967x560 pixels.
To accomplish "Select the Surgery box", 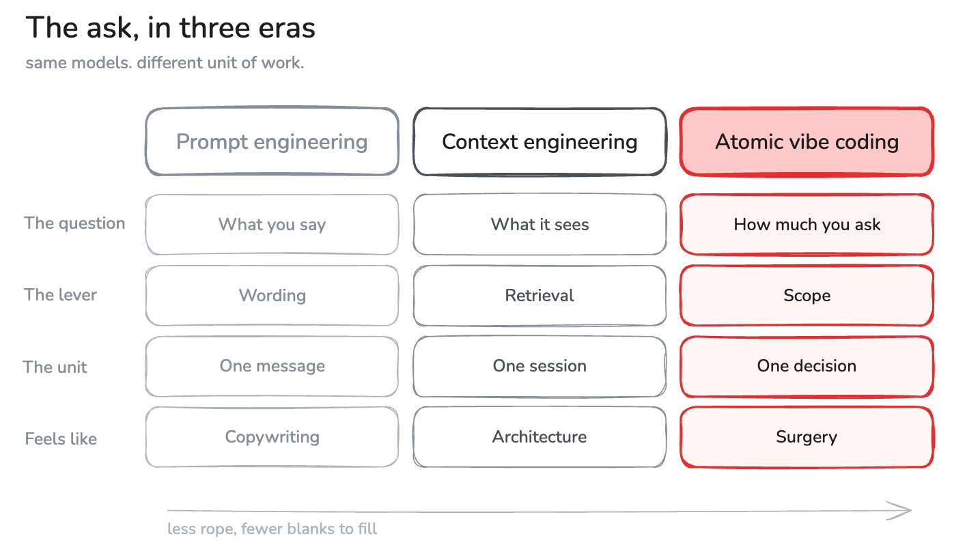I will (807, 437).
